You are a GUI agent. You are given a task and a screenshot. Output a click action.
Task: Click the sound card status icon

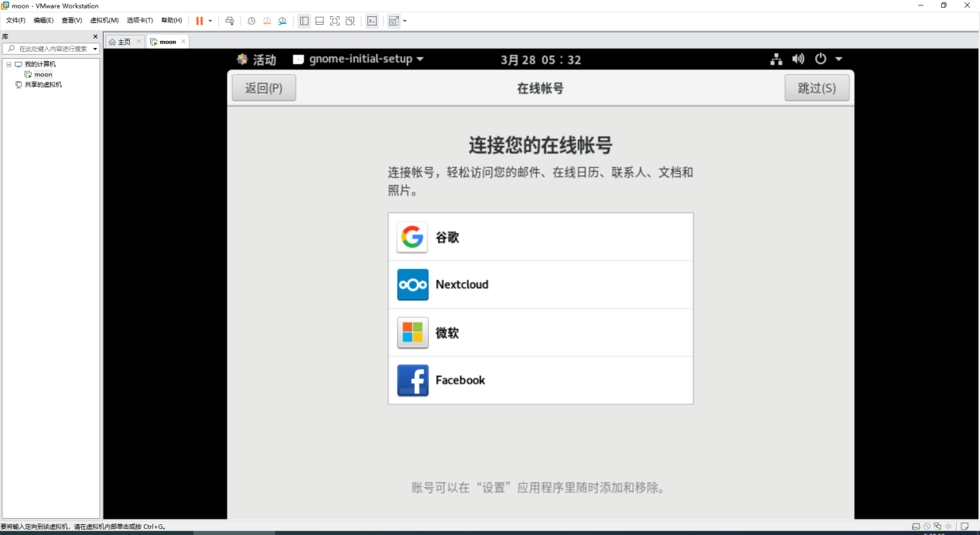pos(948,526)
